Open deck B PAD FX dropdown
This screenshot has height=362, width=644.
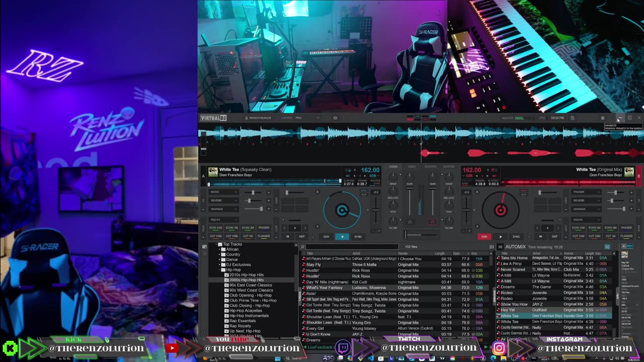[x=586, y=220]
